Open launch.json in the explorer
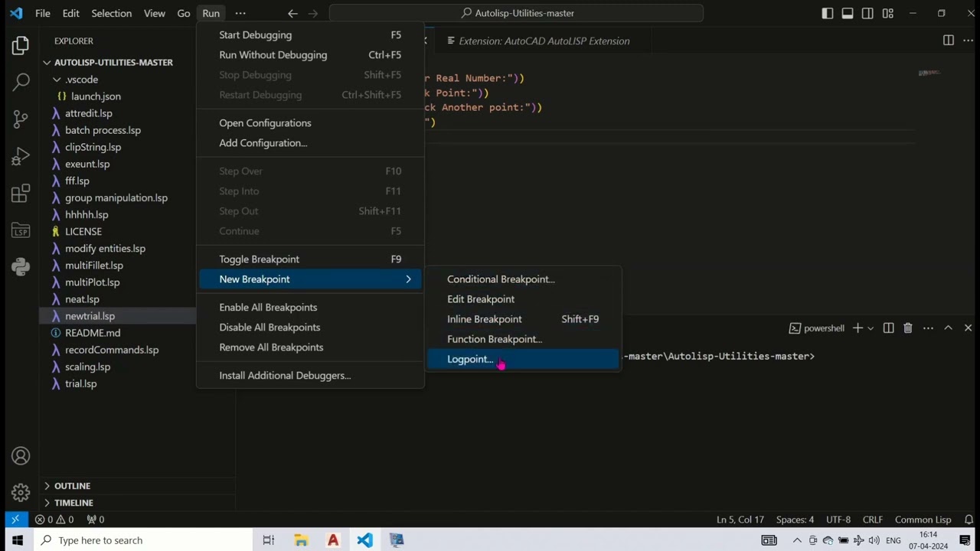980x551 pixels. pos(96,96)
